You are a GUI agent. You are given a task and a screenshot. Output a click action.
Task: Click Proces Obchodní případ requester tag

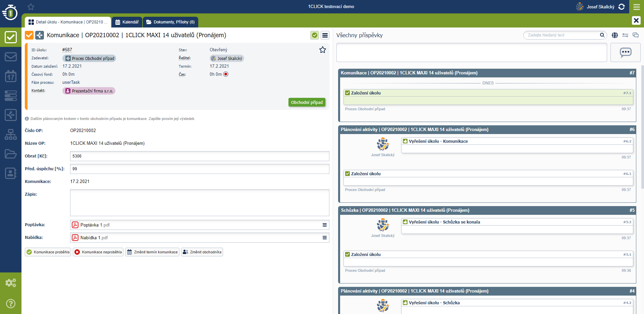89,58
